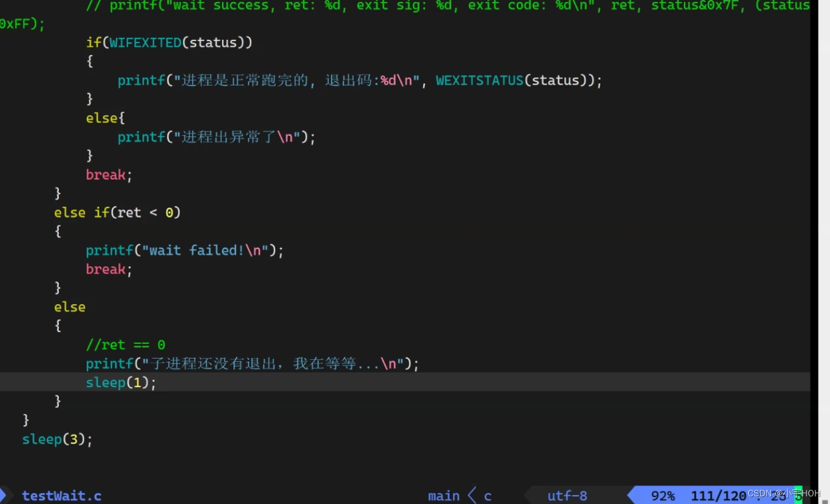Click the 92% file position indicator
The height and width of the screenshot is (504, 830).
[662, 496]
